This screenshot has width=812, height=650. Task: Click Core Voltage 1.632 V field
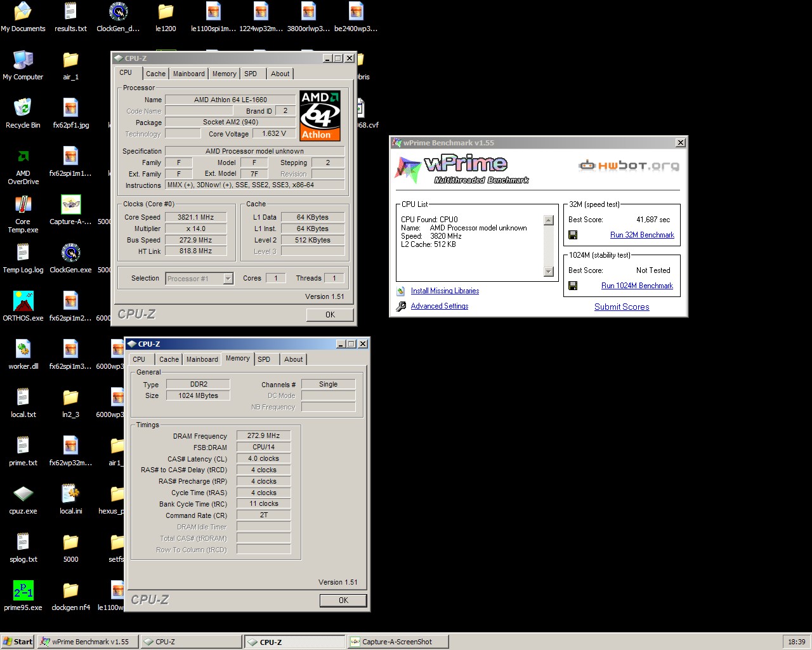click(274, 133)
